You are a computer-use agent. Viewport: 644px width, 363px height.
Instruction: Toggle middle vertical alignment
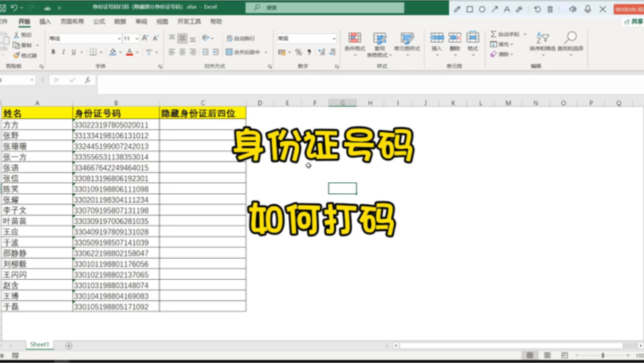182,38
